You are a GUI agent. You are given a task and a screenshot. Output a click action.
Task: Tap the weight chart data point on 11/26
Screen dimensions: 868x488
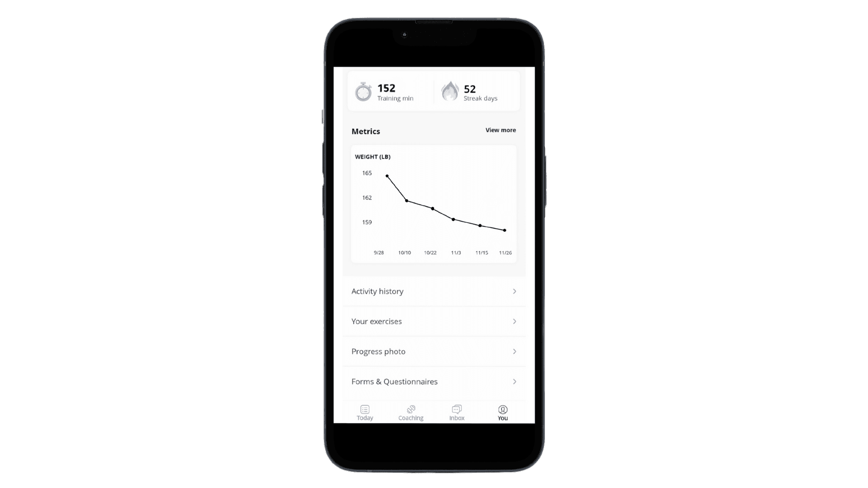[505, 230]
